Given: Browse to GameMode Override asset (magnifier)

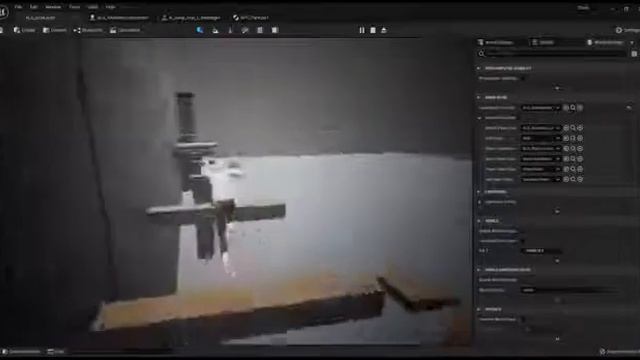Looking at the screenshot, I should pyautogui.click(x=573, y=108).
